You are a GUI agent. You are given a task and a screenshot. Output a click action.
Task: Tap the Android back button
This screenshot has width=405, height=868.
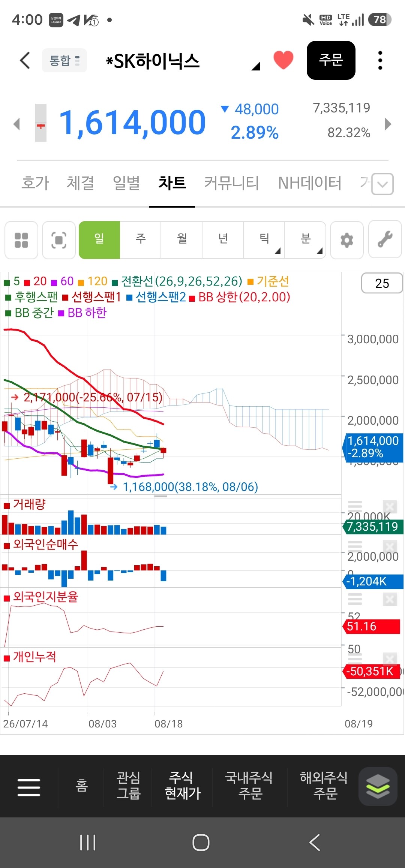[315, 843]
